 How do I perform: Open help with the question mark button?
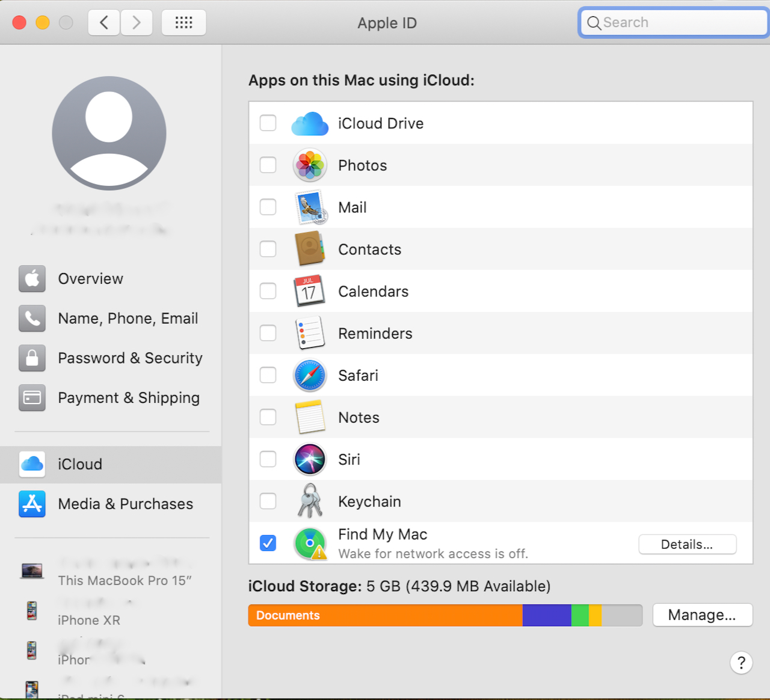tap(741, 663)
